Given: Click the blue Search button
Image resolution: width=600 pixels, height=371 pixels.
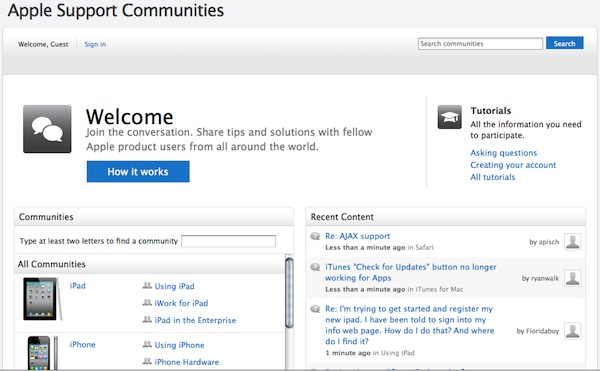Looking at the screenshot, I should coord(564,43).
